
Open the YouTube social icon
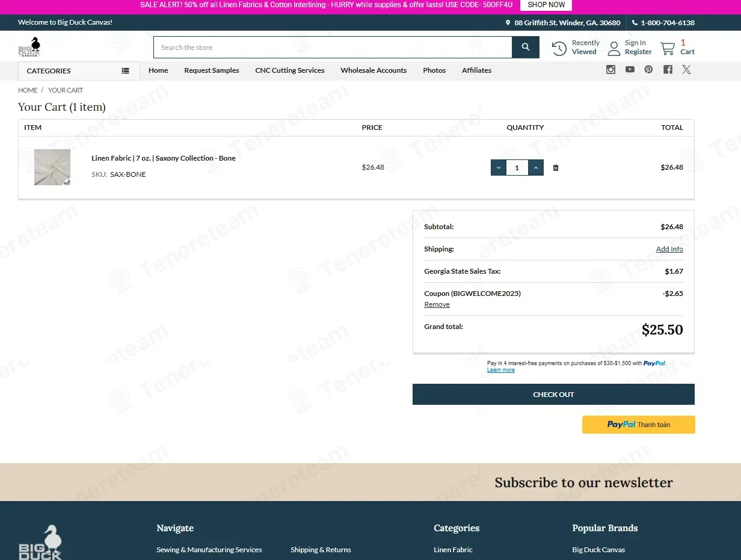[630, 69]
